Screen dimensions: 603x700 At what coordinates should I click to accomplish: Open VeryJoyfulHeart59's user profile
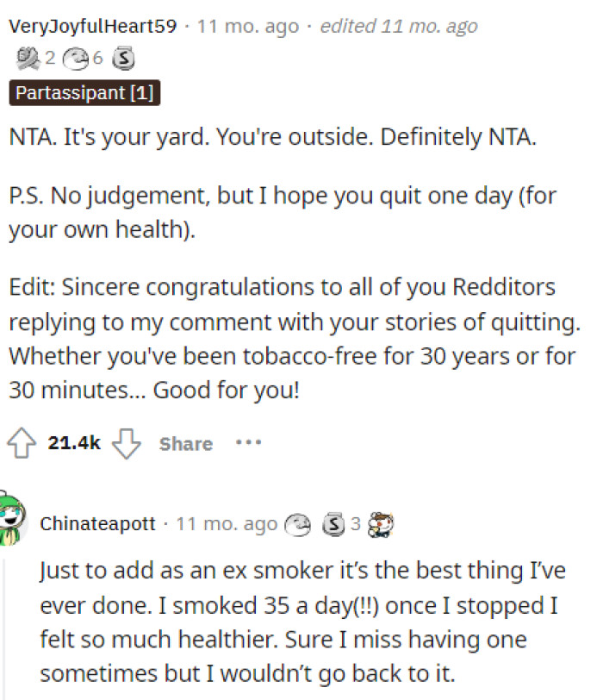pyautogui.click(x=93, y=26)
